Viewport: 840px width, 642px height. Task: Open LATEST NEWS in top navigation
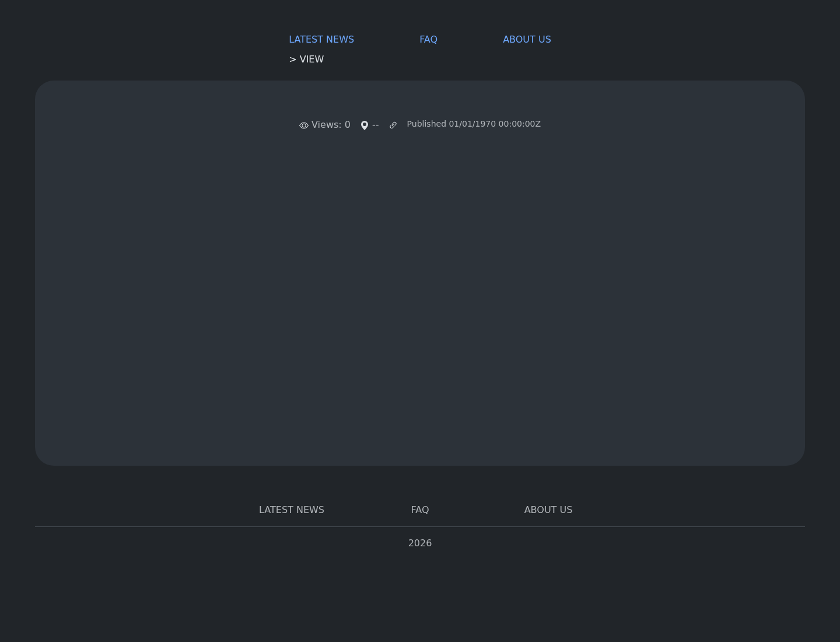point(321,39)
